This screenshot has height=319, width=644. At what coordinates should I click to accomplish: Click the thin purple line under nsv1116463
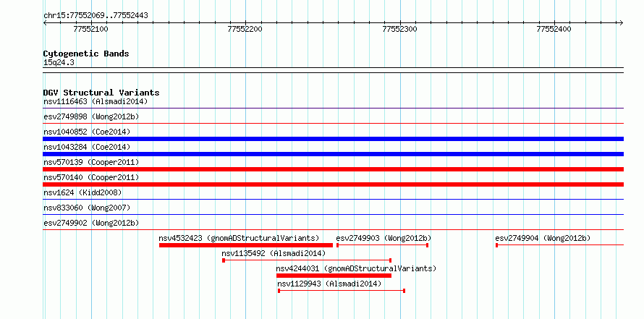point(334,109)
